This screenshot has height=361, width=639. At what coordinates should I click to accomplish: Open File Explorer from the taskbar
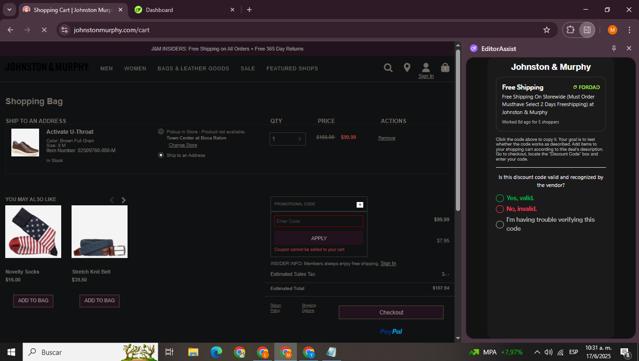[193, 352]
